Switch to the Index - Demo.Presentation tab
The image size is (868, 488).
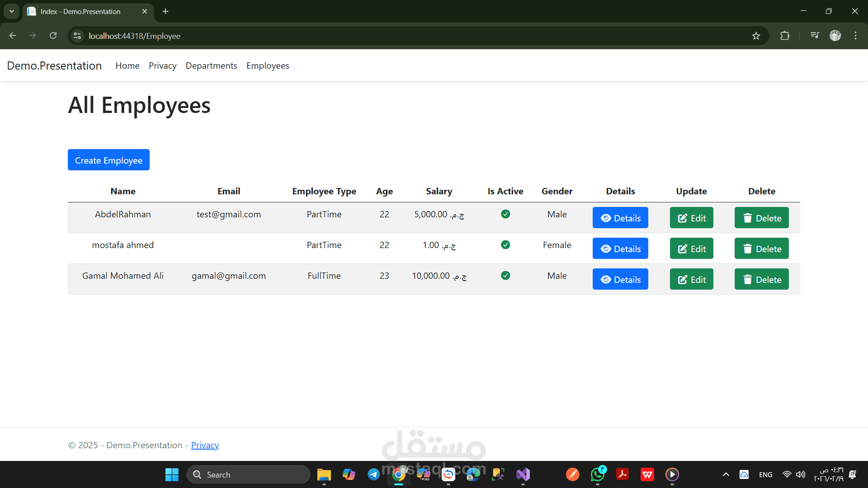tap(81, 11)
